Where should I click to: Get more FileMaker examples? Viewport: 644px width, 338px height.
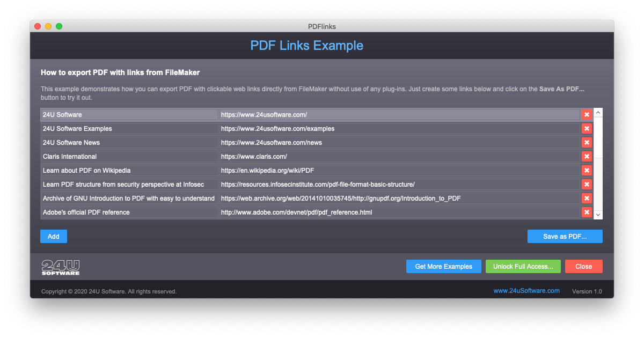tap(443, 266)
